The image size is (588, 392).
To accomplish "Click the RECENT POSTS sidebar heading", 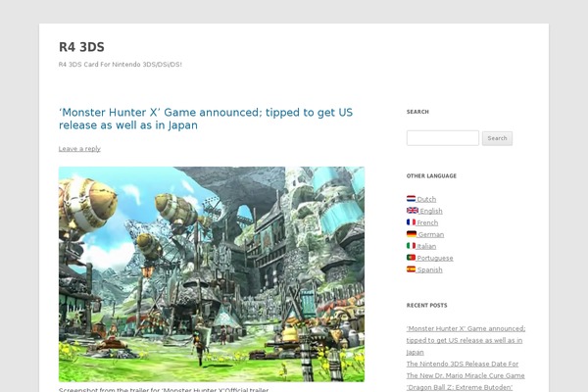I will click(426, 306).
